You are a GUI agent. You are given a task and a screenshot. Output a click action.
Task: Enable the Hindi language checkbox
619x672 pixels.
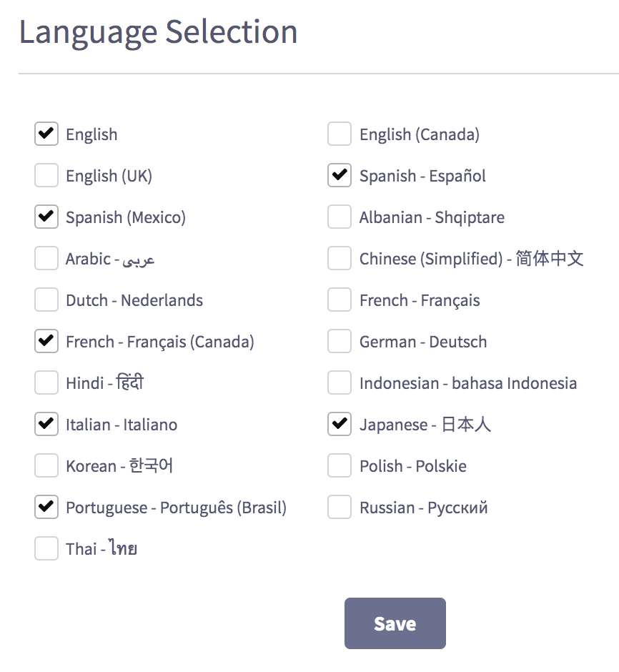pyautogui.click(x=46, y=382)
